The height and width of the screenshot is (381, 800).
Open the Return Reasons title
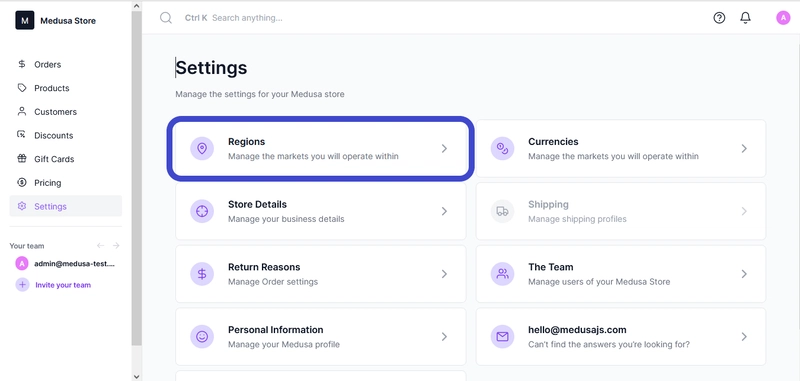[264, 267]
